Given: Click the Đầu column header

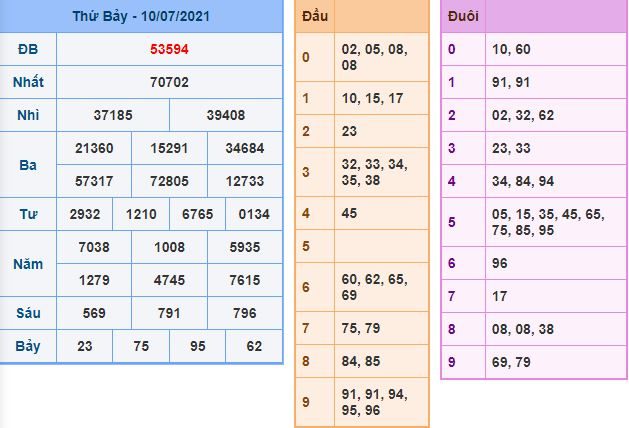Looking at the screenshot, I should (x=314, y=18).
